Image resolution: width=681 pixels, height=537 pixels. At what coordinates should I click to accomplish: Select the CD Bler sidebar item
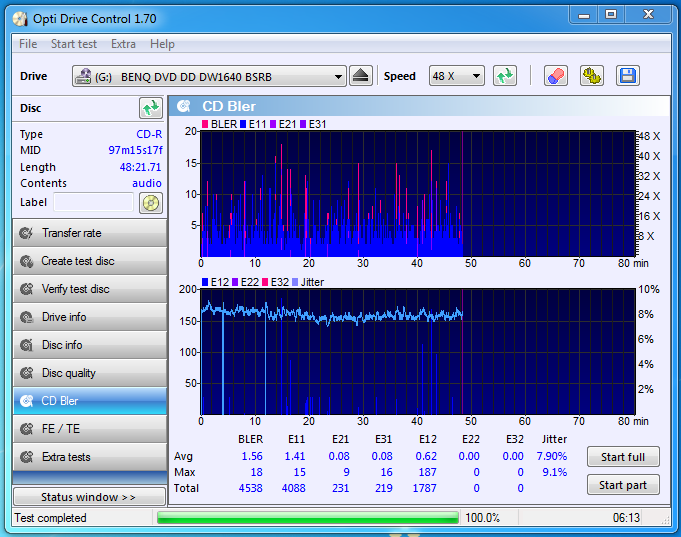click(x=90, y=401)
